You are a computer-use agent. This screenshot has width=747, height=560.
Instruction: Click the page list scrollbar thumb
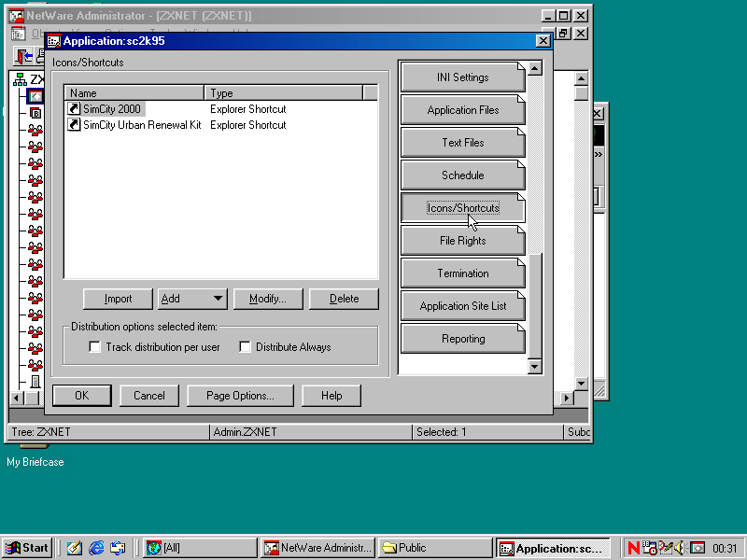(534, 306)
